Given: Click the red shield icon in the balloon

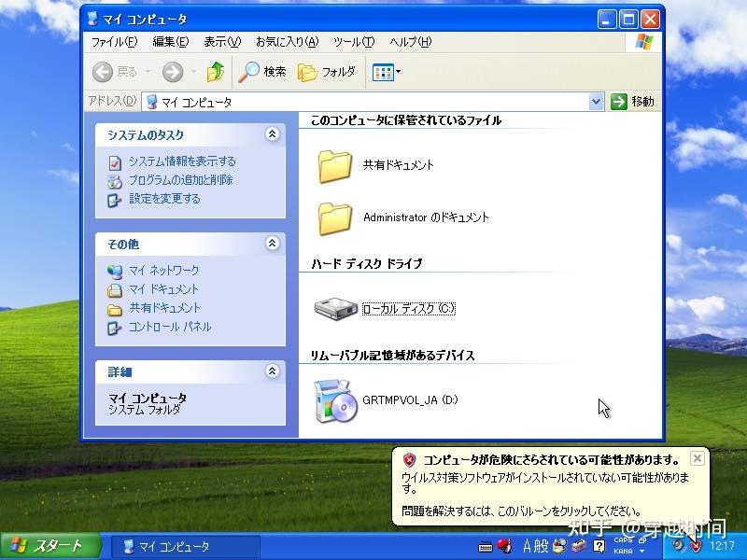Looking at the screenshot, I should 409,459.
